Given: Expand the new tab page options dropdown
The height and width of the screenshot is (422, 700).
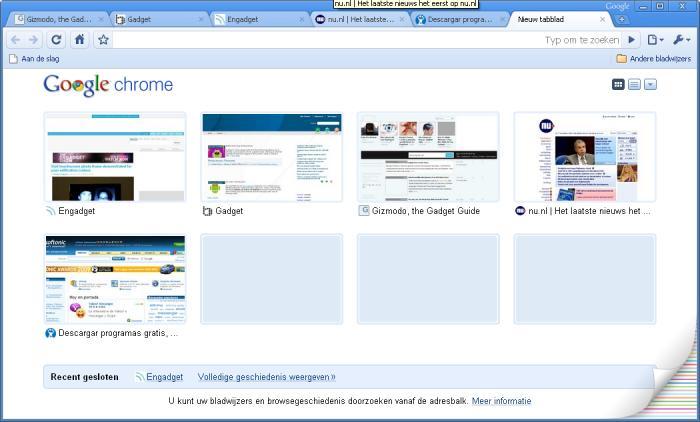Looking at the screenshot, I should pos(650,84).
